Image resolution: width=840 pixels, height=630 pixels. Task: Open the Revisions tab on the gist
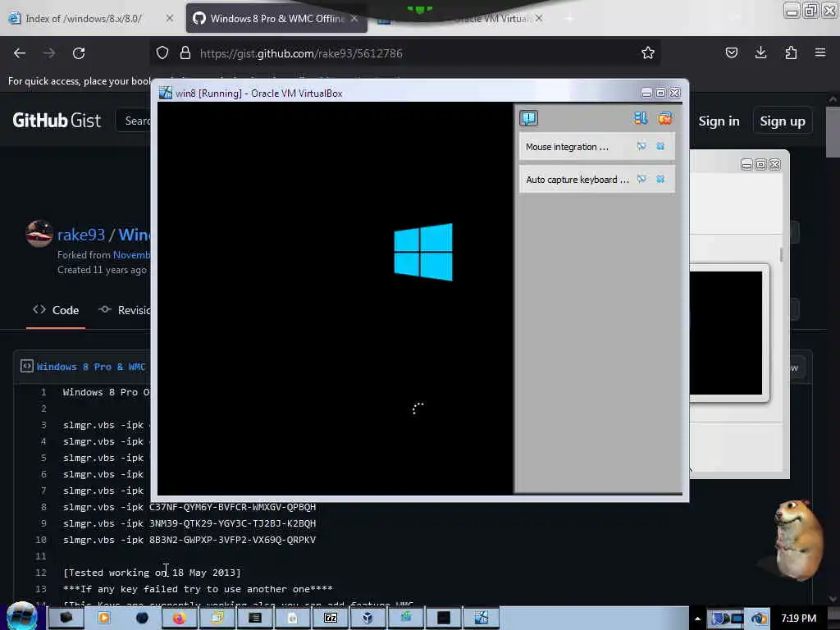(x=125, y=310)
